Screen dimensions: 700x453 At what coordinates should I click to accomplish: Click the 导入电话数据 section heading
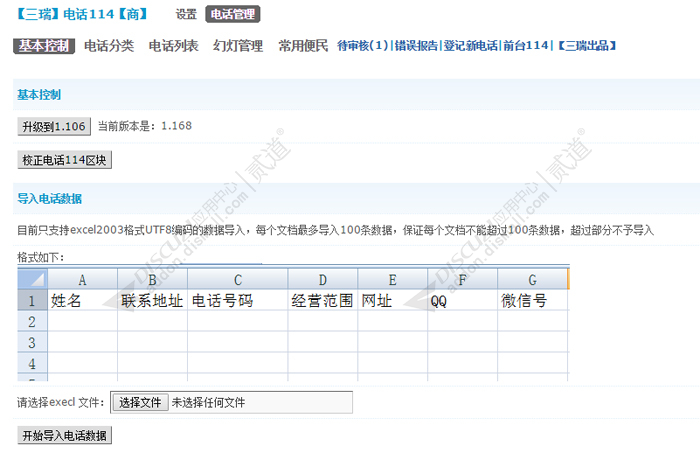click(50, 199)
